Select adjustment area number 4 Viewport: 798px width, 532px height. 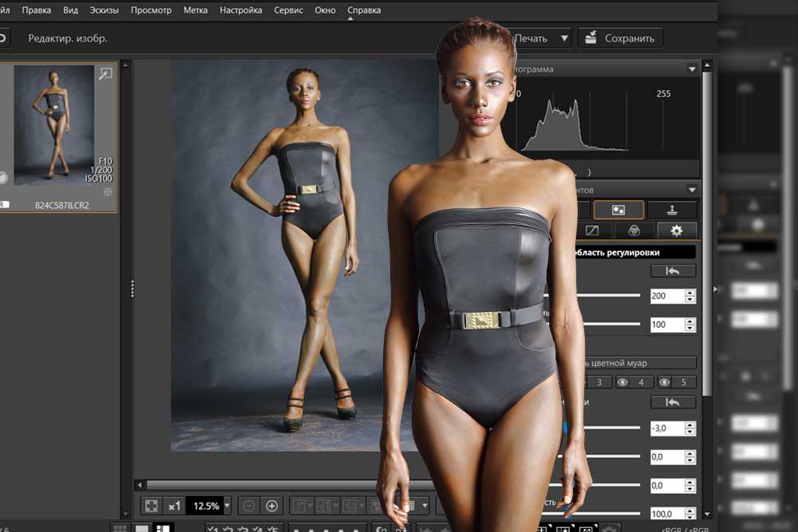pyautogui.click(x=641, y=382)
